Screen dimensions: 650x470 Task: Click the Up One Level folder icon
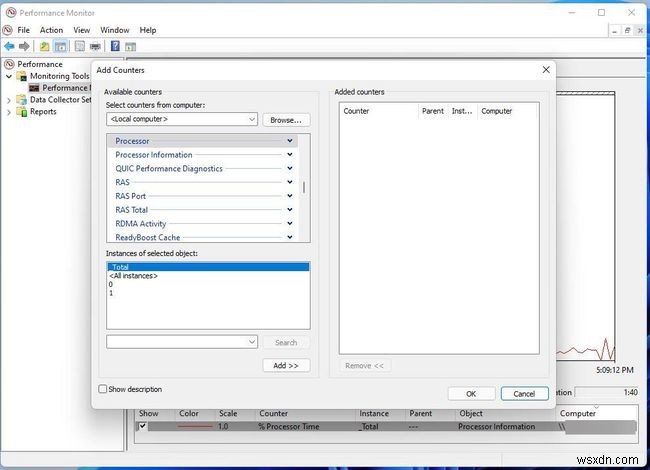coord(45,46)
